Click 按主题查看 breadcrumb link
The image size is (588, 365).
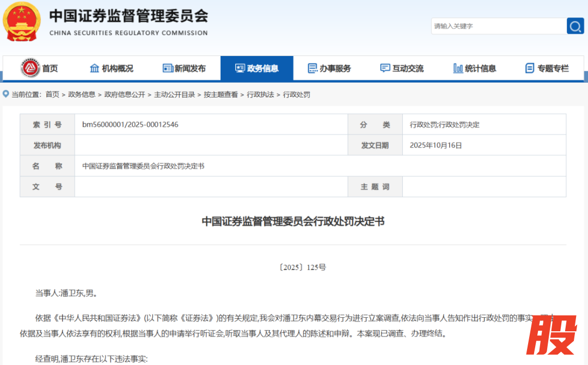tap(221, 95)
